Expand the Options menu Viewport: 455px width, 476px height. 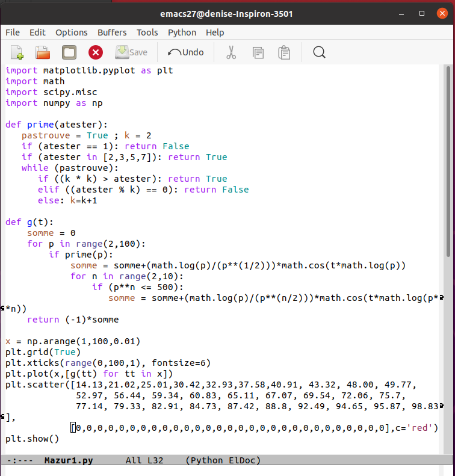72,32
